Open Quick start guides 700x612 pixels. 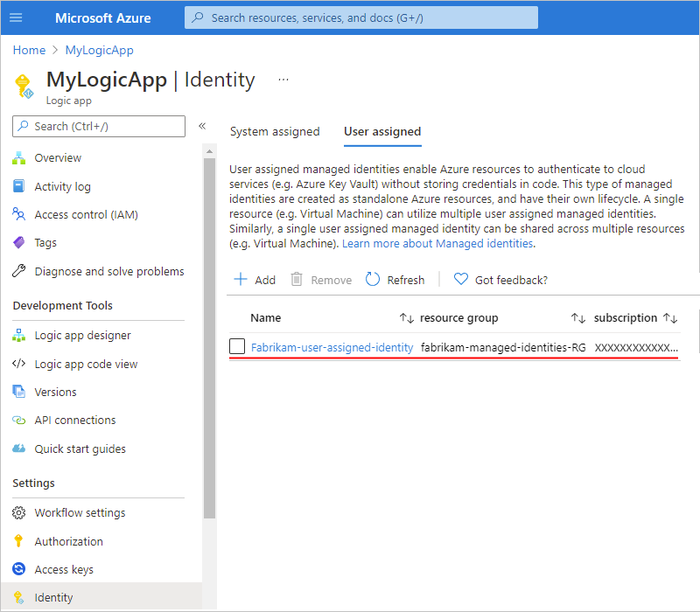point(80,449)
